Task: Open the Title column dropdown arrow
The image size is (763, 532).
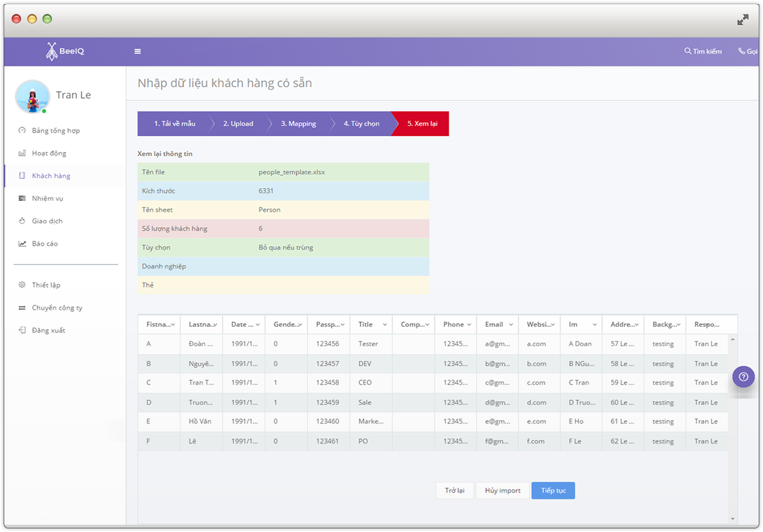Action: 385,325
